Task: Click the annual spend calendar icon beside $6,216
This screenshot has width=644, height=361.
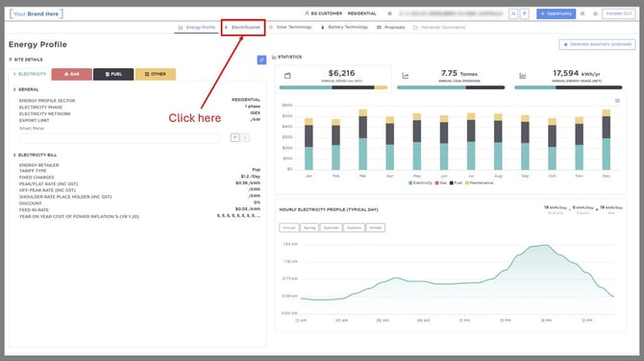Action: pos(287,76)
